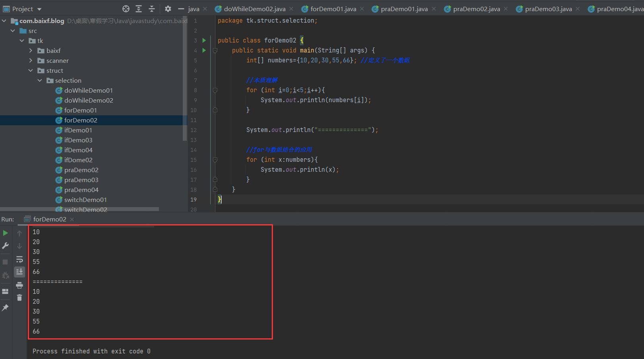Fold the for-each loop on line 15
644x359 pixels.
pos(215,160)
